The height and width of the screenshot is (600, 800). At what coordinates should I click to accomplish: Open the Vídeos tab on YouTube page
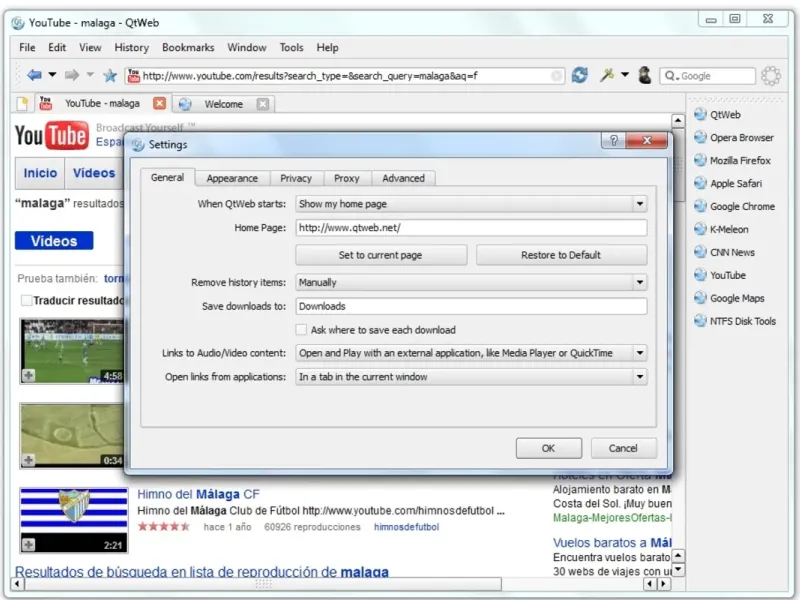coord(94,173)
